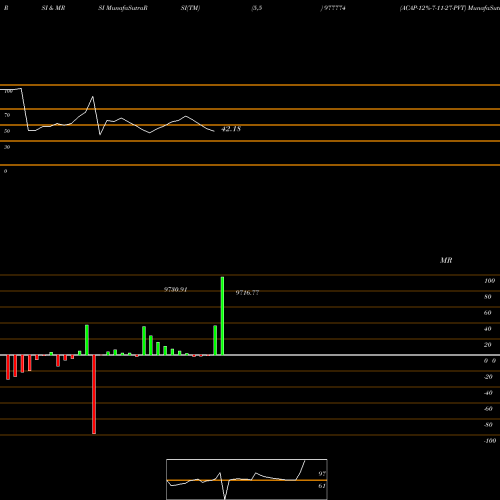Viewport: 500px width, 500px height.
Task: Click the RSI axis label 70
Action: point(7,115)
